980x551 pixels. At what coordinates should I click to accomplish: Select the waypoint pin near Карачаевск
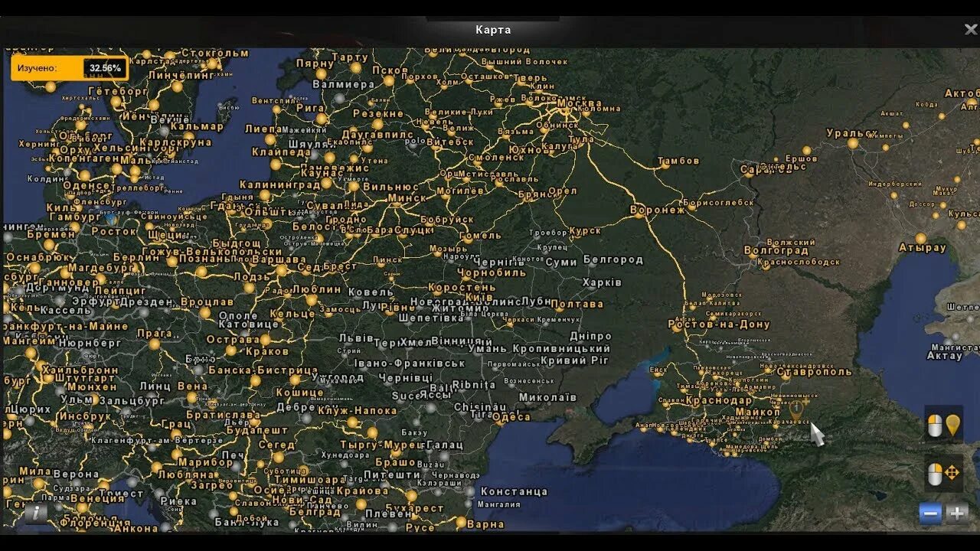pos(796,409)
